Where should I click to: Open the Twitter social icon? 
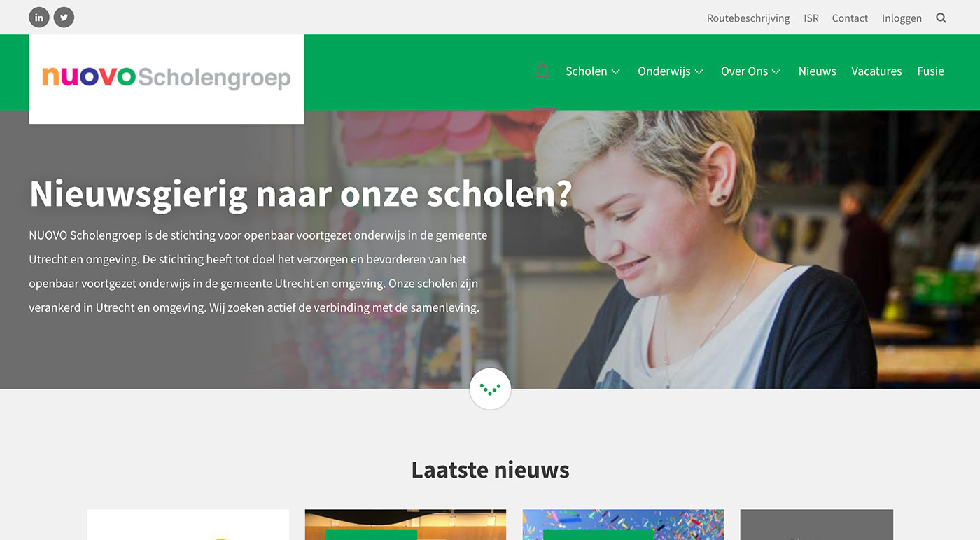coord(64,18)
